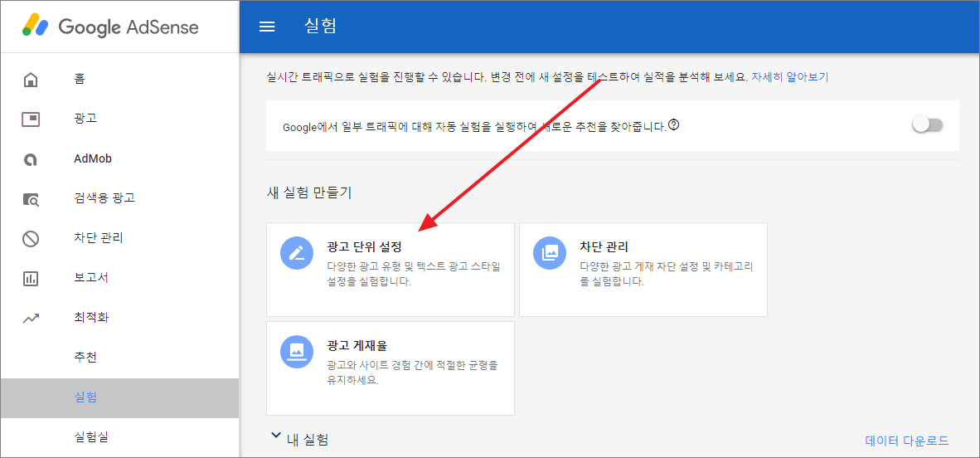Click the search ads icon beside 검색용 광고
This screenshot has height=458, width=980.
[x=30, y=200]
